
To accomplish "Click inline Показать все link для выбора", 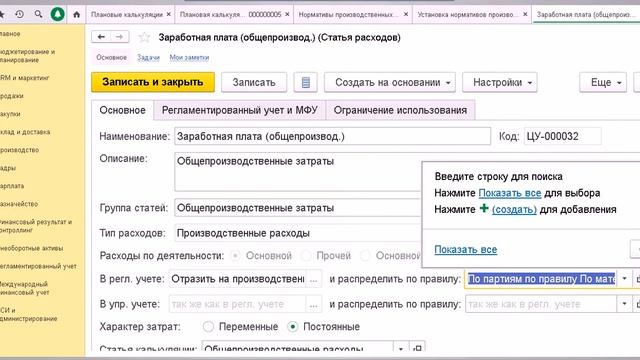I will 510,193.
